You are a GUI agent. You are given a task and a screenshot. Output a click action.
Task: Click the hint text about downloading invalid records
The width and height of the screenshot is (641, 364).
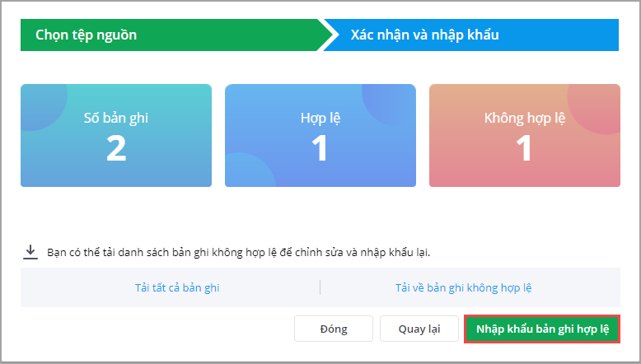(239, 252)
